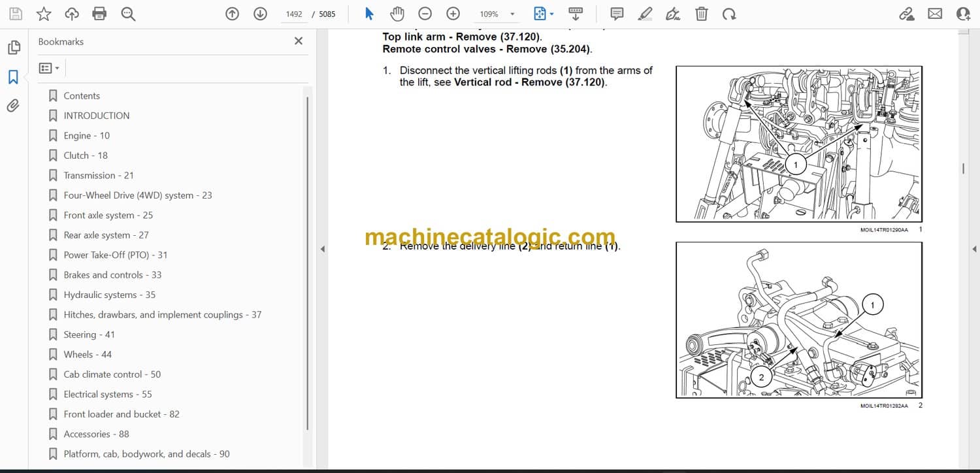Open the Attachments paperclip panel
980x473 pixels.
[x=13, y=106]
